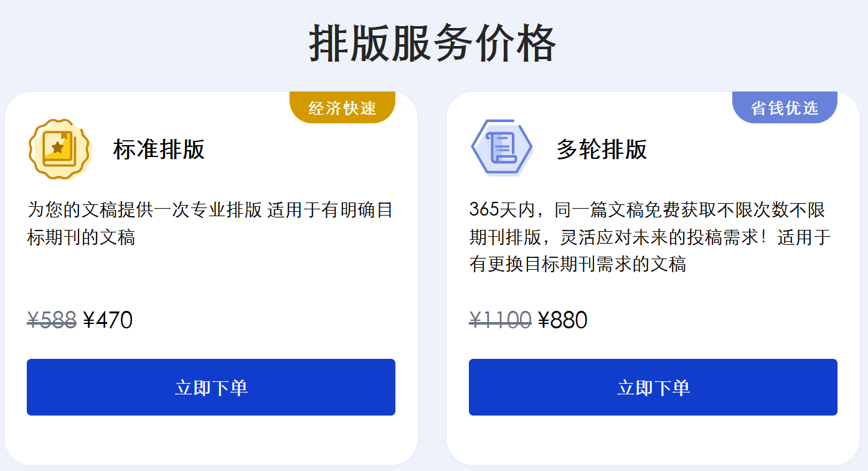Click the 立即下单 button for 标准排版

[x=211, y=386]
